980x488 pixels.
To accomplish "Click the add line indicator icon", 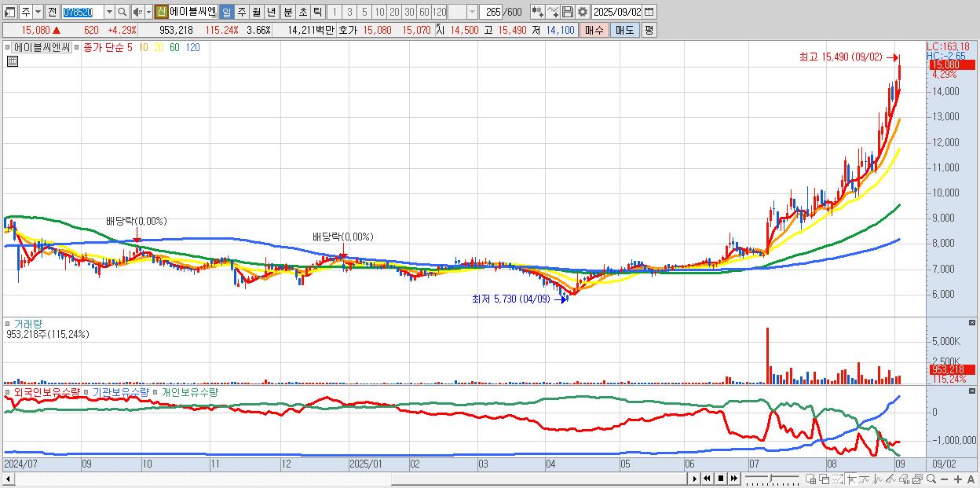I will pos(552,12).
